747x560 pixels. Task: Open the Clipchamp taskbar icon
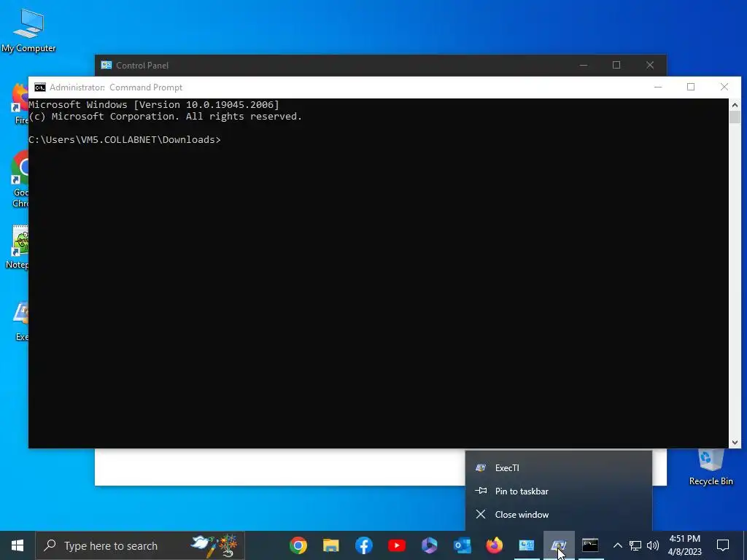click(x=429, y=545)
